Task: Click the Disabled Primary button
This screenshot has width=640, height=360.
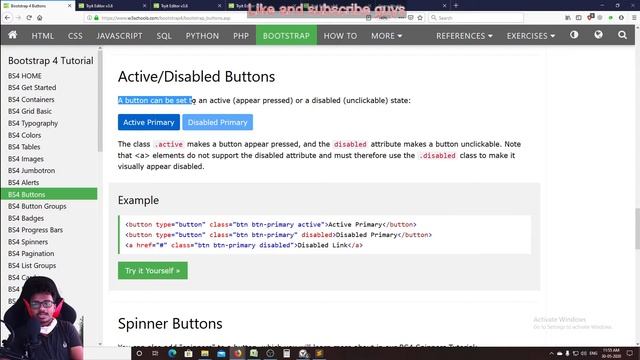Action: pyautogui.click(x=218, y=122)
